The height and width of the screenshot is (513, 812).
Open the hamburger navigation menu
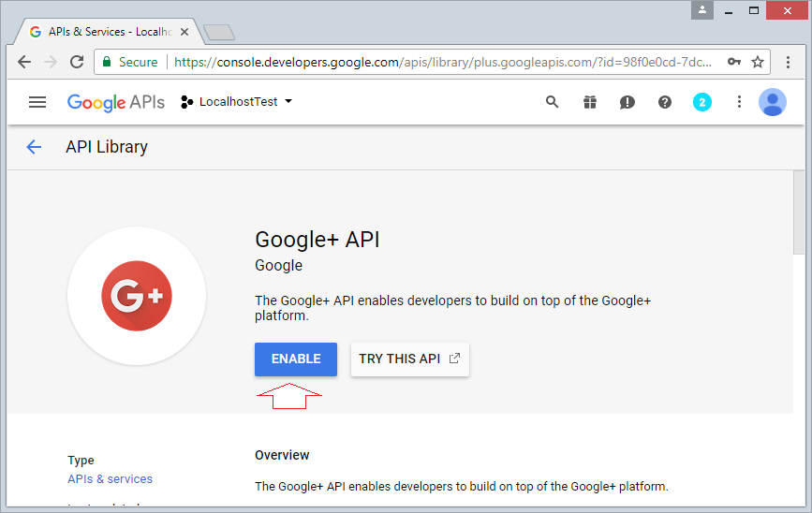[37, 102]
